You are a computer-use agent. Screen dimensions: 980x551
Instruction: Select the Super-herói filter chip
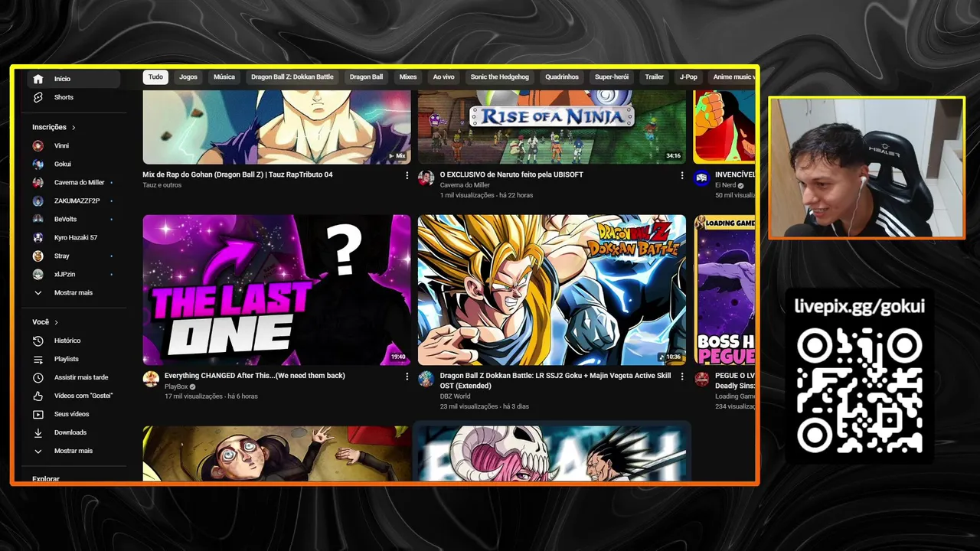point(612,77)
